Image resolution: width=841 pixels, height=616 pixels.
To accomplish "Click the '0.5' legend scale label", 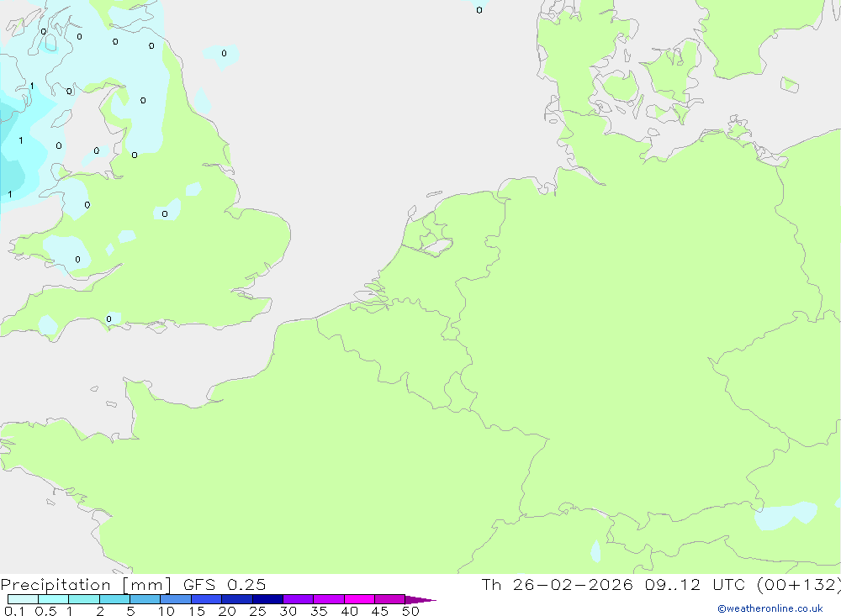I will pyautogui.click(x=45, y=611).
